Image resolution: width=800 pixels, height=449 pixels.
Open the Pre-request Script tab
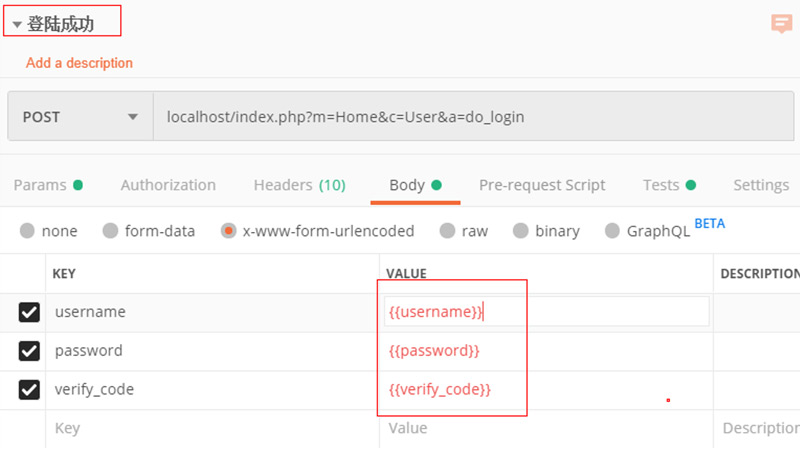click(x=542, y=185)
